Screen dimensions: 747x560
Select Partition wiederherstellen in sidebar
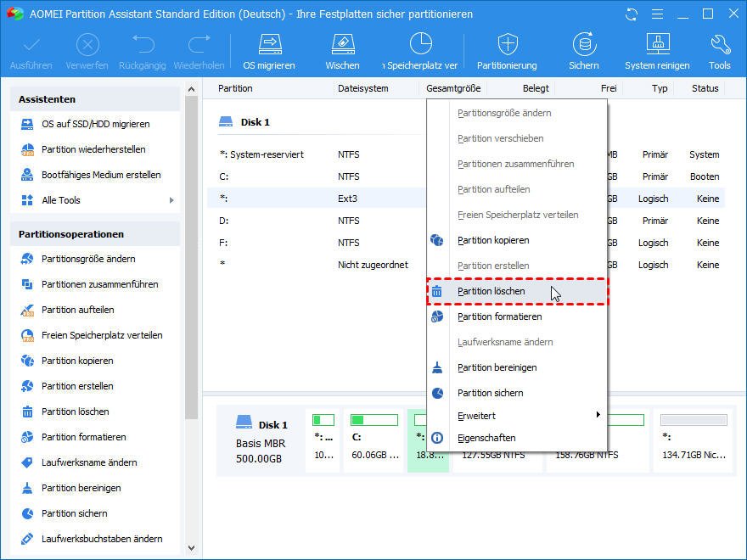coord(93,149)
